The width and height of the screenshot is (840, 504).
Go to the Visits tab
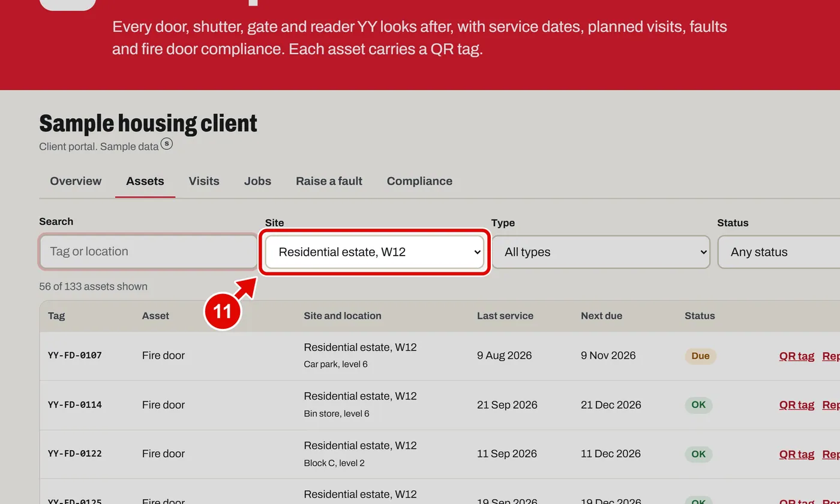(x=204, y=181)
